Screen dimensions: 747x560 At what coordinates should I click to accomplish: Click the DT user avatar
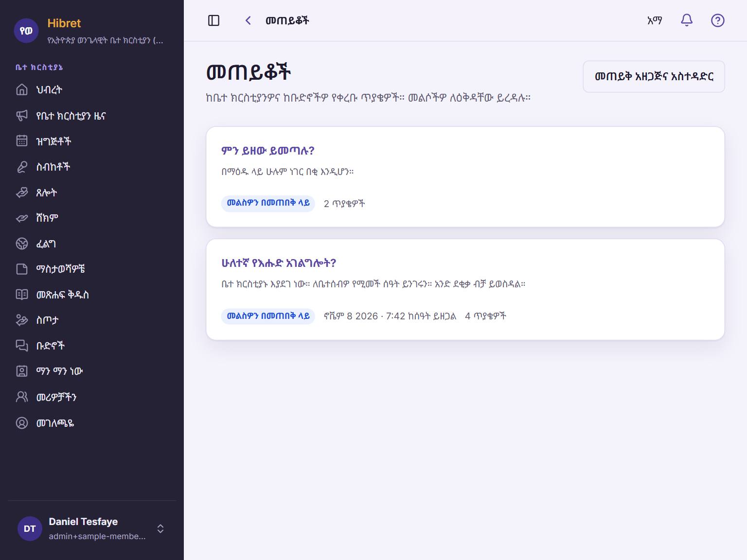30,528
